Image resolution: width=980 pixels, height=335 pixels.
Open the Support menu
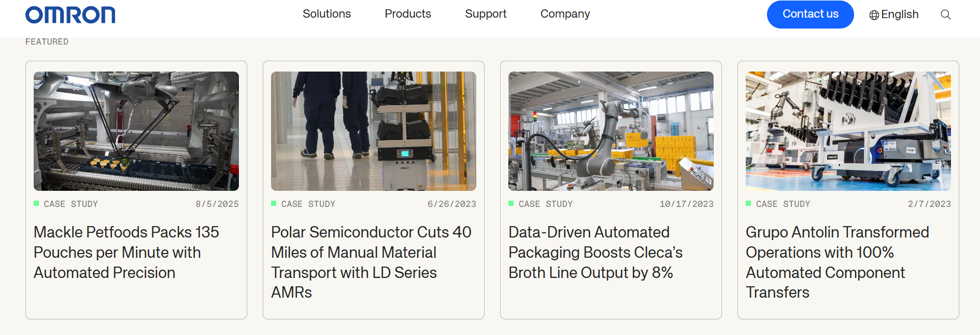pos(486,14)
